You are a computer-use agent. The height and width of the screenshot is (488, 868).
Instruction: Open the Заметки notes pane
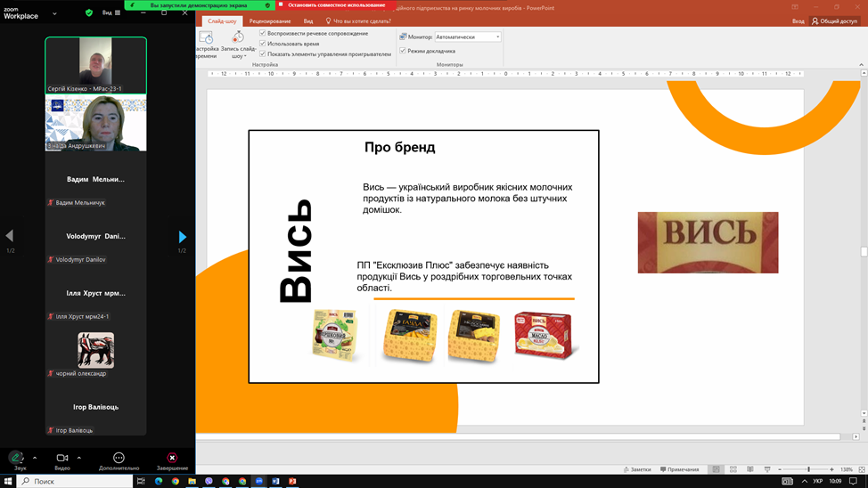[x=637, y=469]
